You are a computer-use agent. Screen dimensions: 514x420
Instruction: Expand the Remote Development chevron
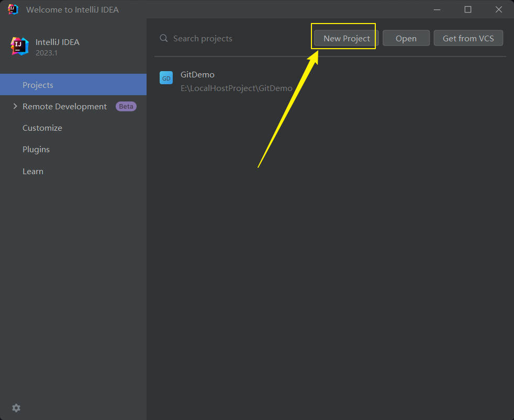tap(15, 106)
